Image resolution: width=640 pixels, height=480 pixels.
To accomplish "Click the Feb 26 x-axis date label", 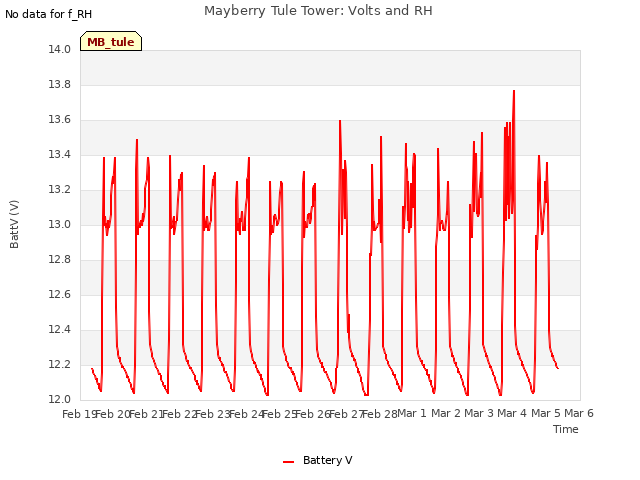I will tap(313, 414).
